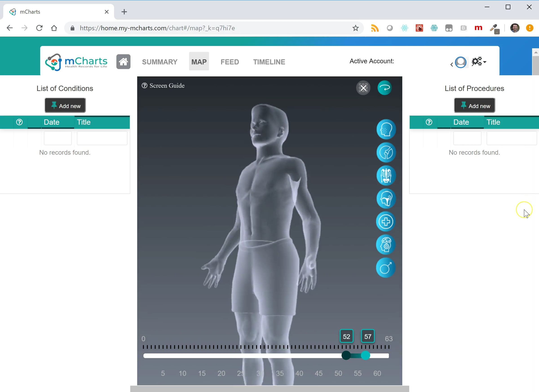Screen dimensions: 539x392
Task: Add new procedure in List of Procedures
Action: point(475,105)
